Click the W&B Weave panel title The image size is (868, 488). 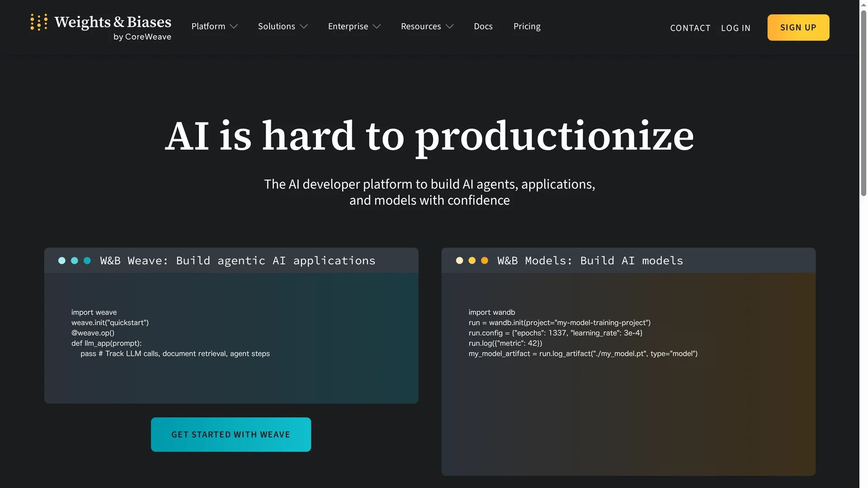click(x=237, y=261)
